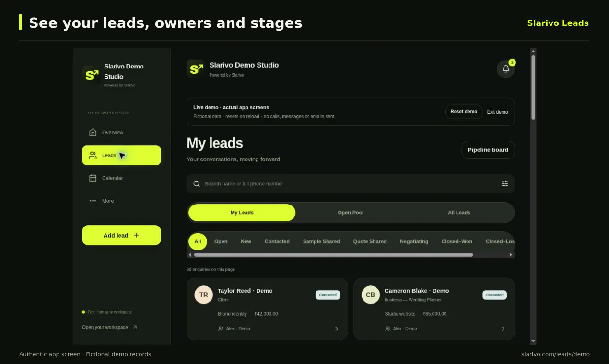Click the Add lead button

[x=122, y=235]
